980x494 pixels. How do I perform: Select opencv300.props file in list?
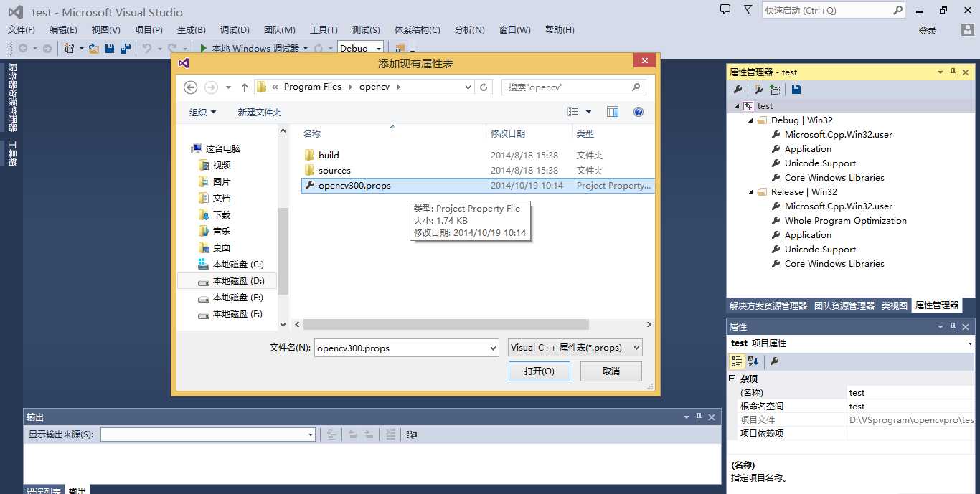tap(478, 185)
